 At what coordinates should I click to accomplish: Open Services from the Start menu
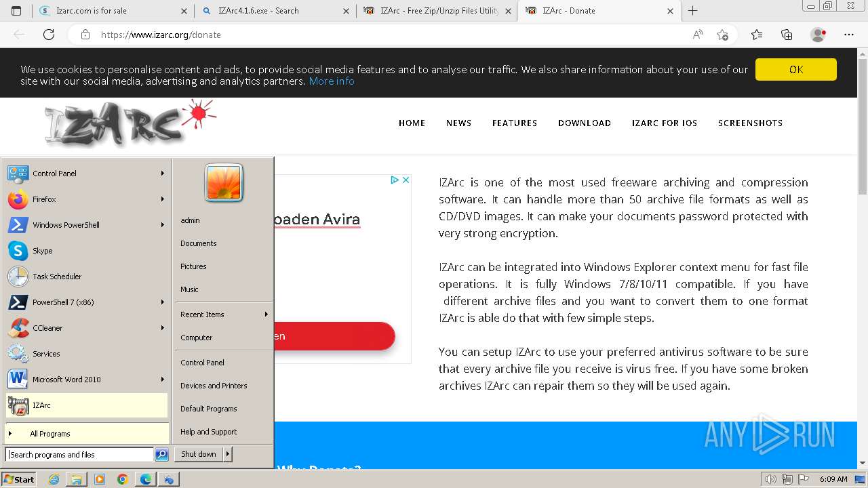click(86, 354)
